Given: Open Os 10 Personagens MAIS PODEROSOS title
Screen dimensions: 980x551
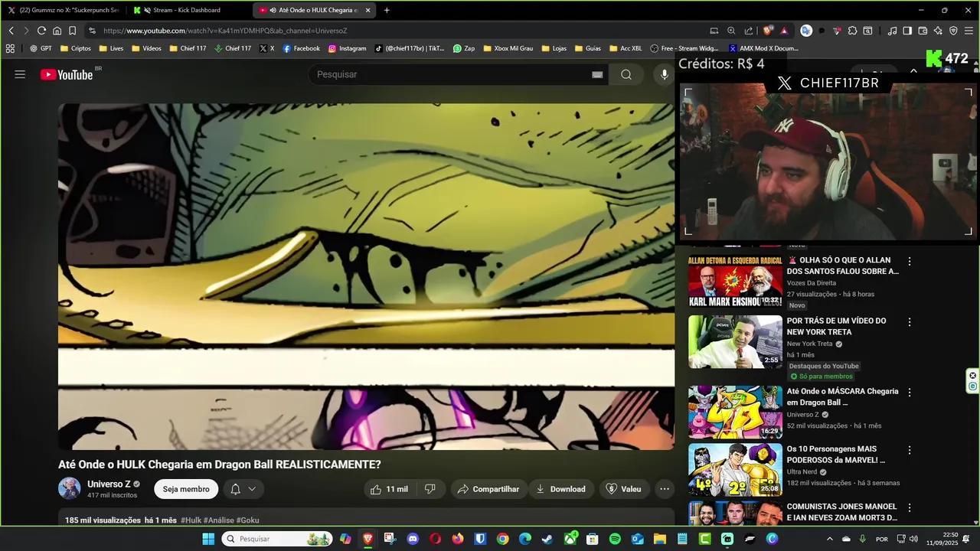Looking at the screenshot, I should tap(836, 455).
